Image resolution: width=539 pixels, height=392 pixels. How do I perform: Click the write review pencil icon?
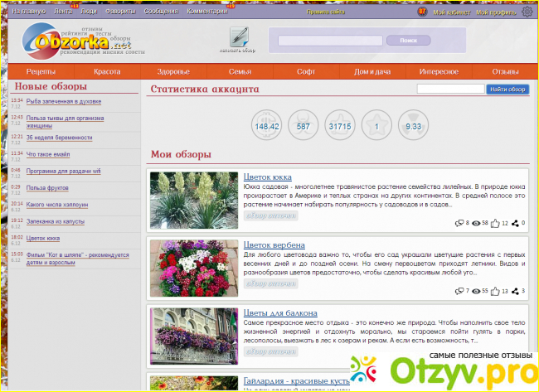pyautogui.click(x=239, y=36)
